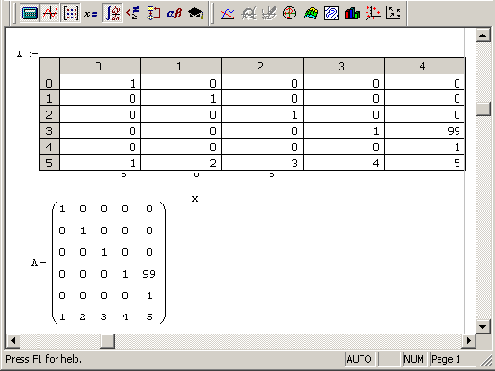
Task: Click the 'Page 1' status bar entry
Action: pyautogui.click(x=445, y=359)
